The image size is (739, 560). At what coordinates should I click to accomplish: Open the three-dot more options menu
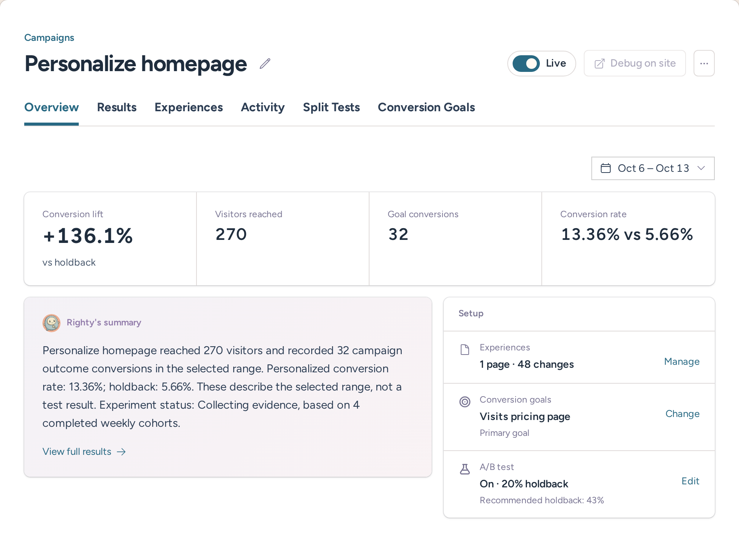tap(704, 64)
